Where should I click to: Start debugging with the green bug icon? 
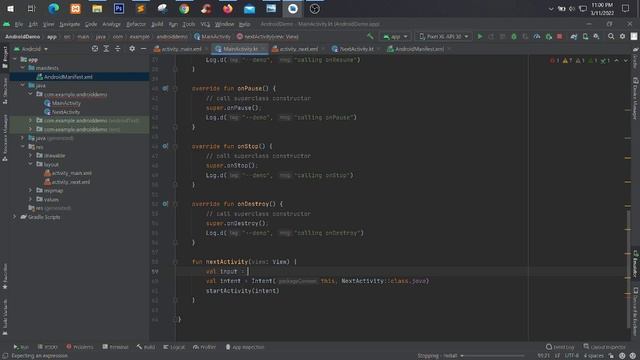pyautogui.click(x=514, y=36)
